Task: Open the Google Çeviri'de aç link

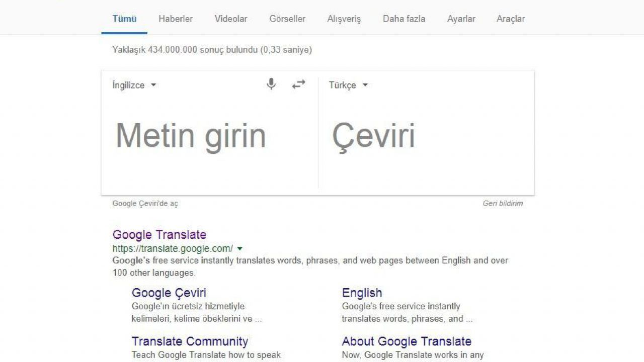Action: pyautogui.click(x=145, y=204)
